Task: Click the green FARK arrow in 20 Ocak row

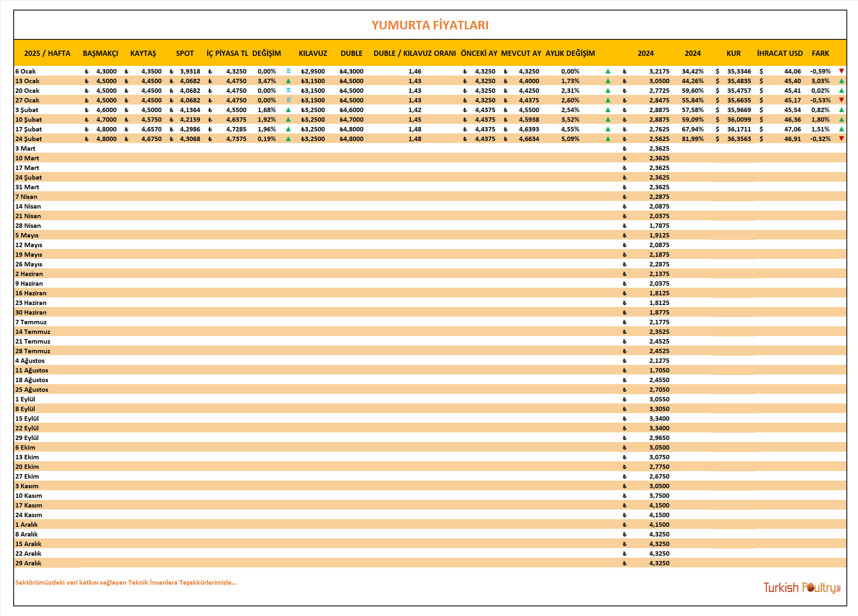Action: coord(841,90)
